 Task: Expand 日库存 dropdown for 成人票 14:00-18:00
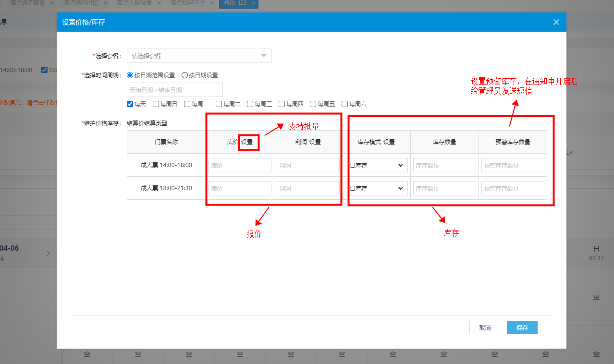click(376, 165)
